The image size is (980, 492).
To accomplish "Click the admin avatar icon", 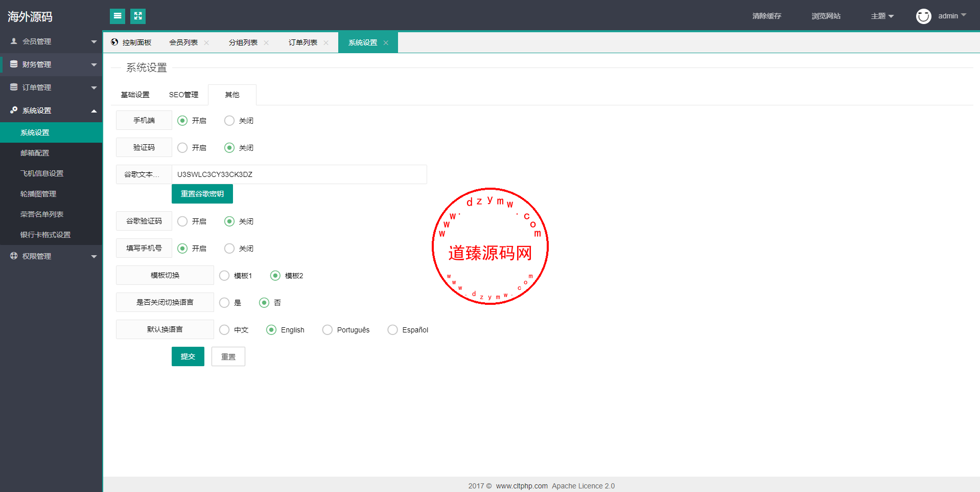I will 923,16.
